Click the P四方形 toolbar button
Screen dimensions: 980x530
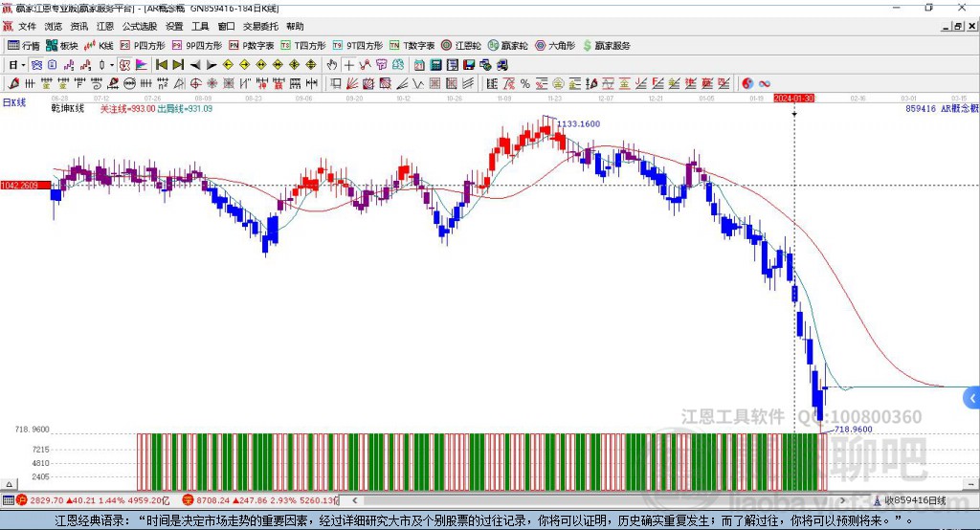(x=143, y=45)
